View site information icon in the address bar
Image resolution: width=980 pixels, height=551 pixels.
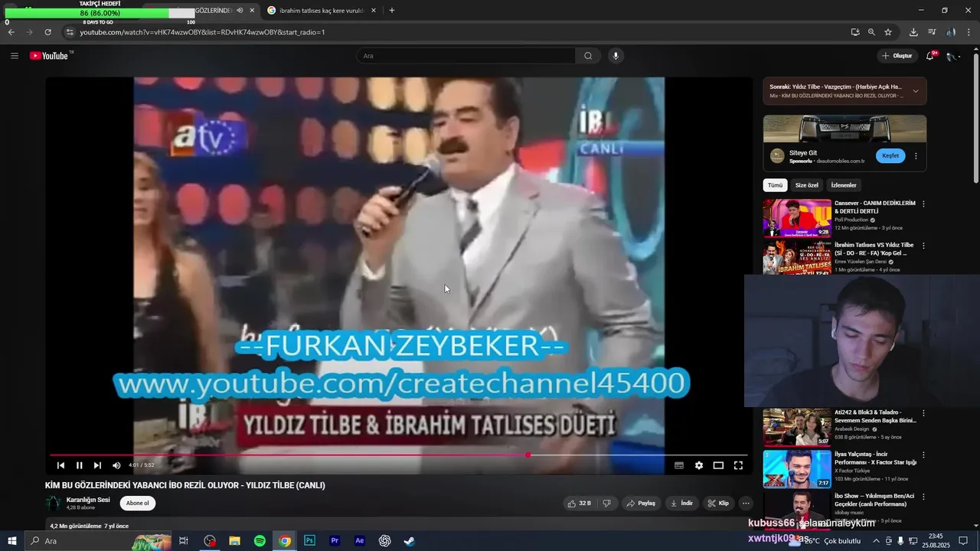70,32
